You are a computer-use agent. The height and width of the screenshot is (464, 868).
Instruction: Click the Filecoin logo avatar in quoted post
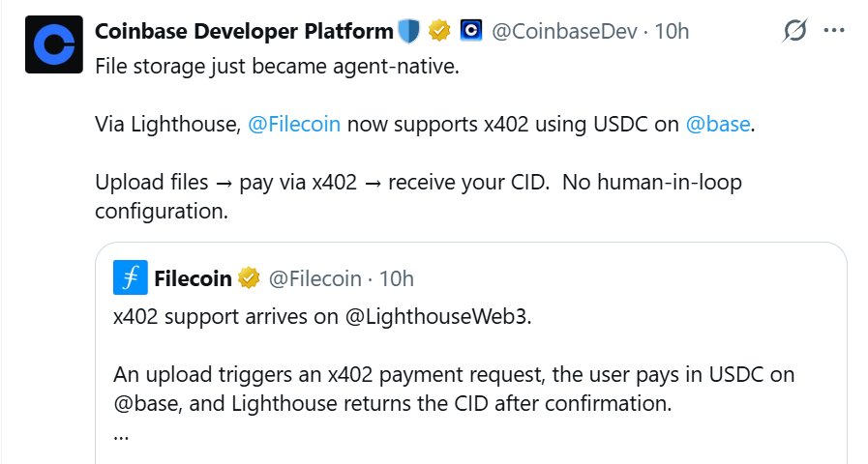(130, 279)
